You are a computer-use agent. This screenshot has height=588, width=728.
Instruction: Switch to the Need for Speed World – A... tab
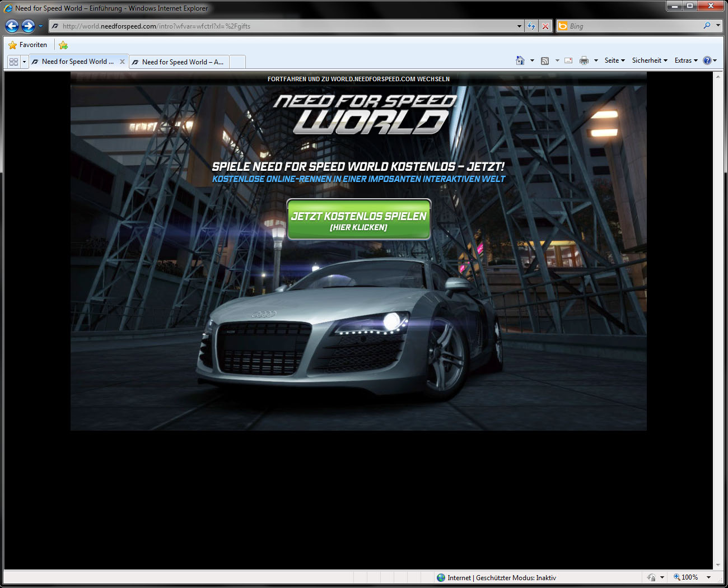(179, 62)
